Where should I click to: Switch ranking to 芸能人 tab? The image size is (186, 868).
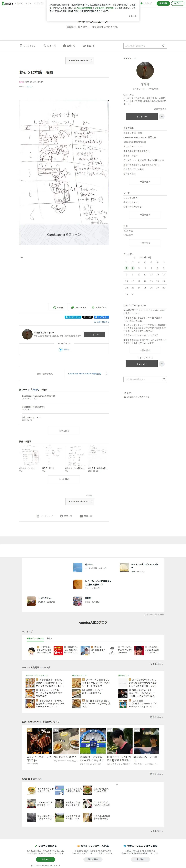coord(50,639)
